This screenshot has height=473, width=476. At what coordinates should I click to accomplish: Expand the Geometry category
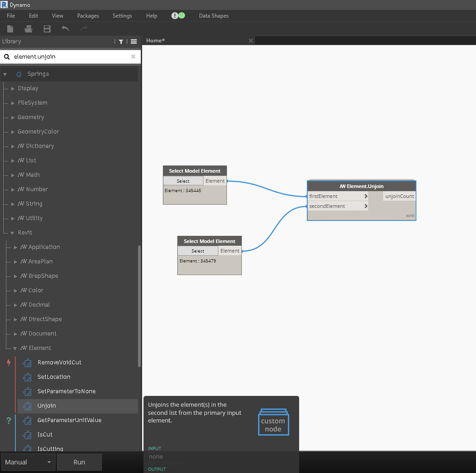point(13,117)
